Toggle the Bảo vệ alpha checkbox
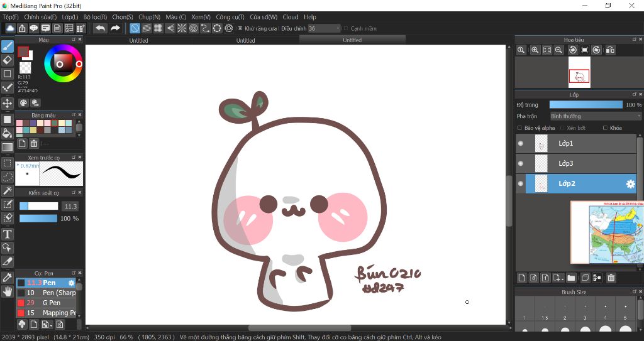The image size is (644, 341). [x=520, y=128]
